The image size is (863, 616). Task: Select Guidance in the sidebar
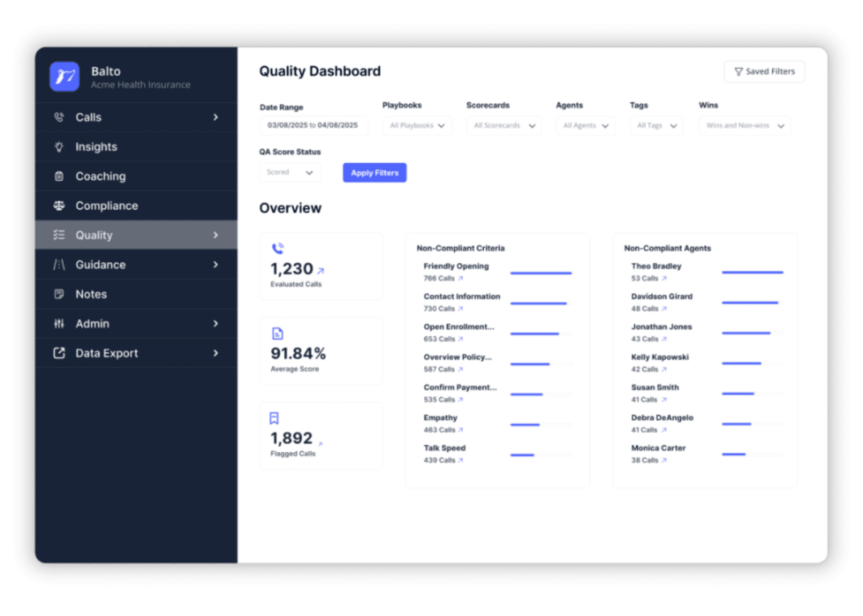[100, 265]
